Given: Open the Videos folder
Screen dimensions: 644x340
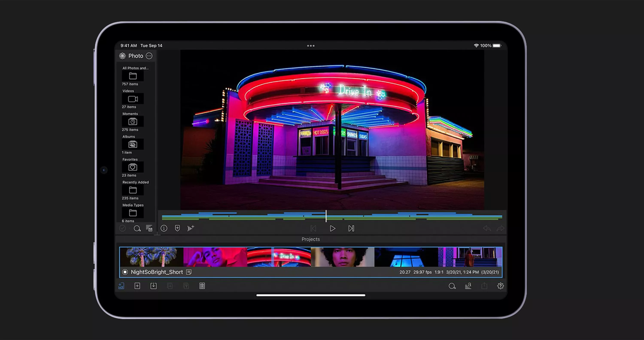Looking at the screenshot, I should coord(133,99).
